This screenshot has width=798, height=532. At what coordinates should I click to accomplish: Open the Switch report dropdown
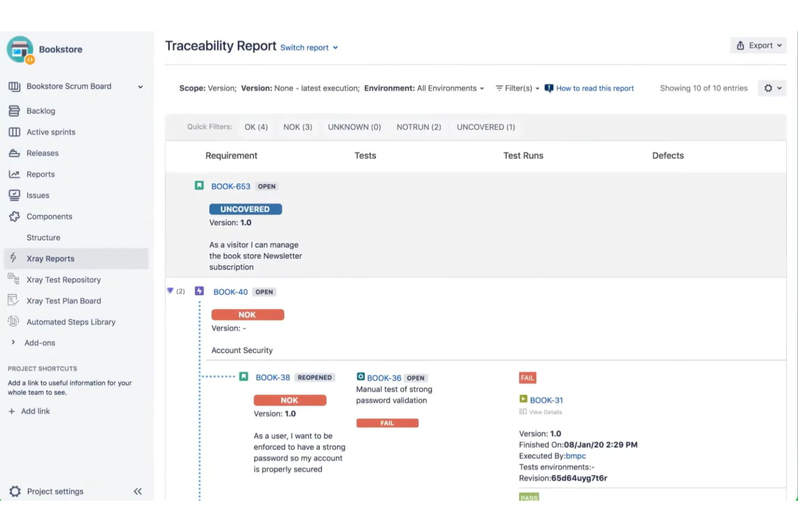coord(308,47)
